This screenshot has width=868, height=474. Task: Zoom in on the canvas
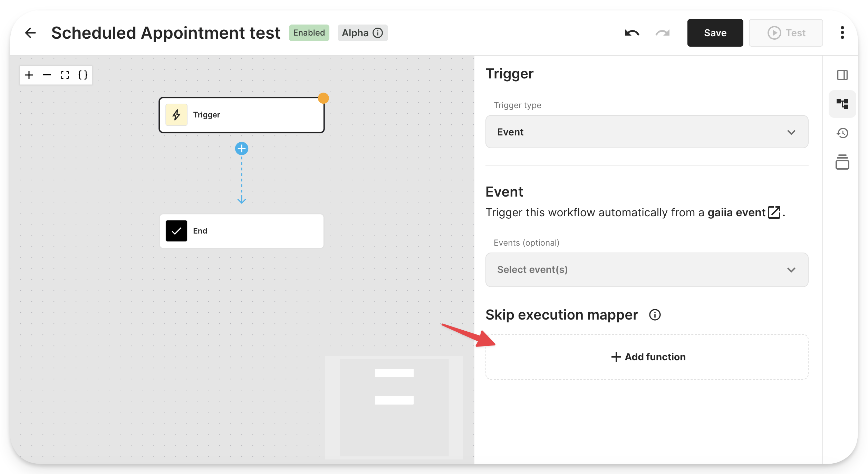click(x=29, y=75)
